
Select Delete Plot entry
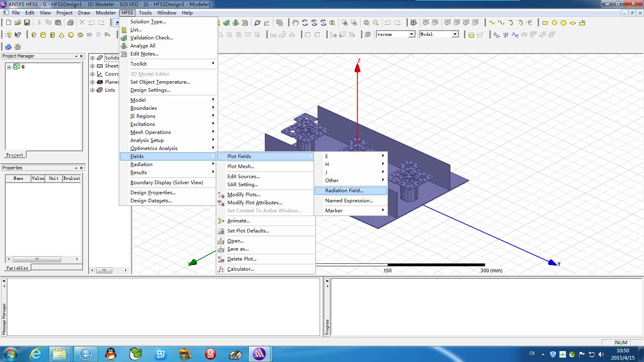[266, 259]
